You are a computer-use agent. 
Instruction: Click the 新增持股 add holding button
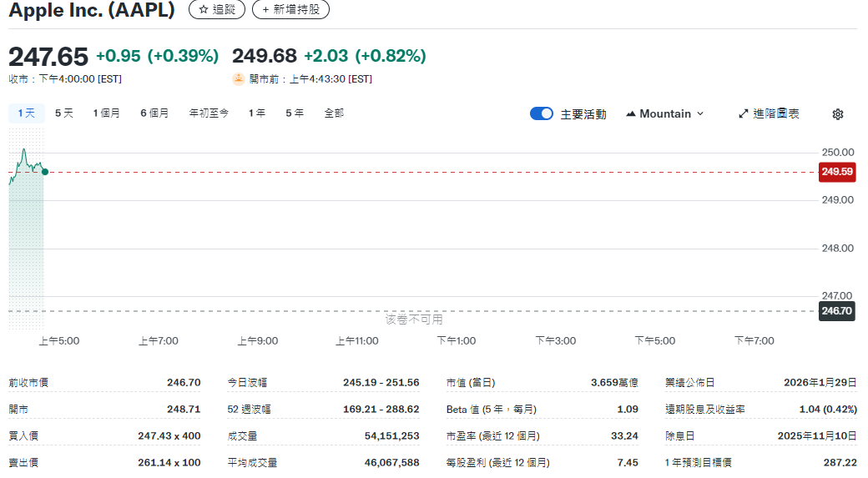(290, 9)
